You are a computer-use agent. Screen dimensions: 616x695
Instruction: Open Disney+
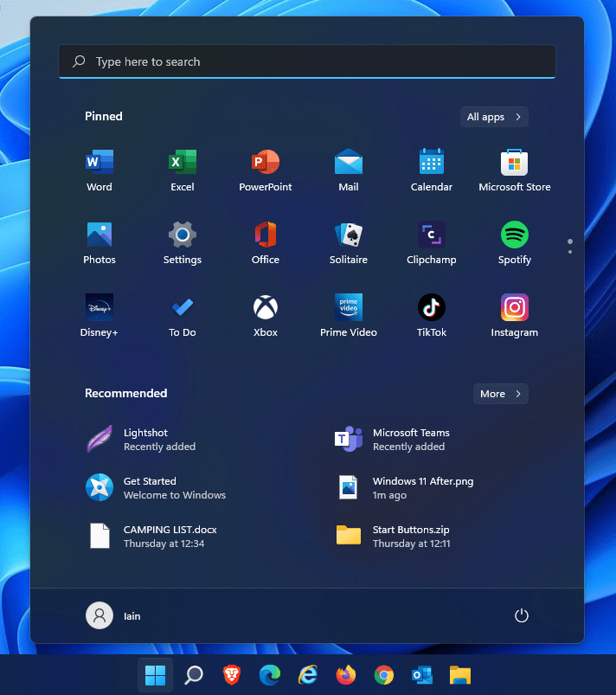(x=99, y=315)
